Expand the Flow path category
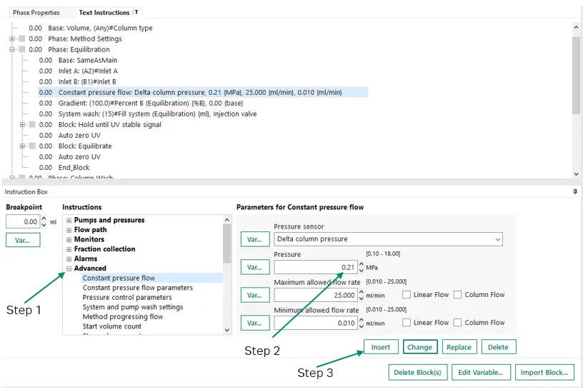Viewport: 588px width, 392px height. [x=69, y=230]
